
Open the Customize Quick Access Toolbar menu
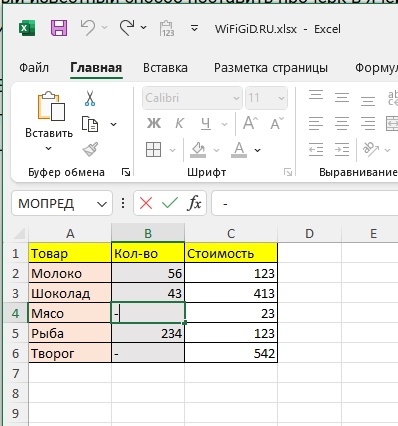click(x=194, y=28)
